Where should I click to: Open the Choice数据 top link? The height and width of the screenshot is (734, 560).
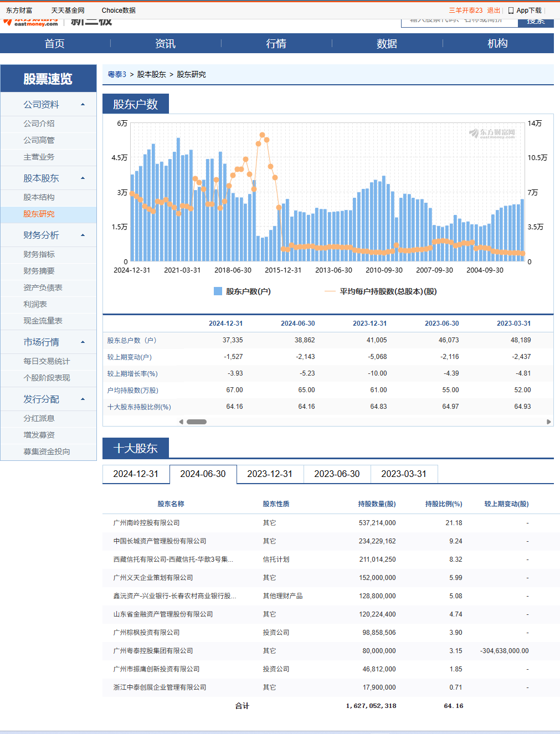(x=119, y=11)
